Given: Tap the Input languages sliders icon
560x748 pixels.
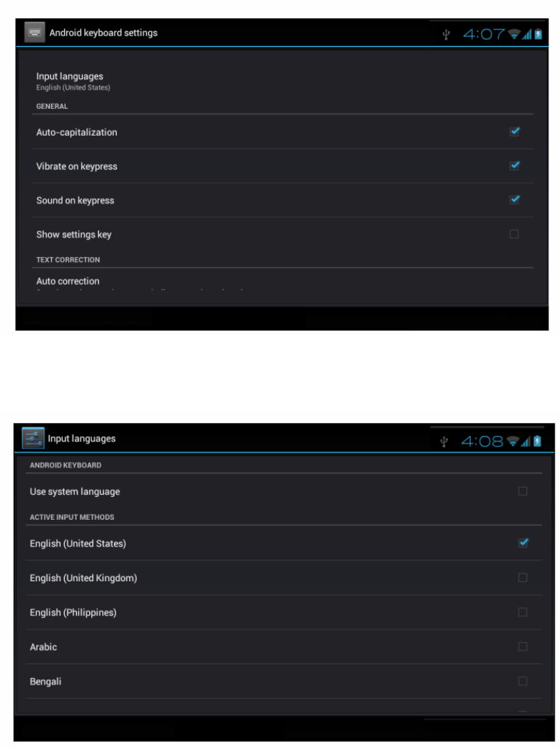Looking at the screenshot, I should 33,438.
